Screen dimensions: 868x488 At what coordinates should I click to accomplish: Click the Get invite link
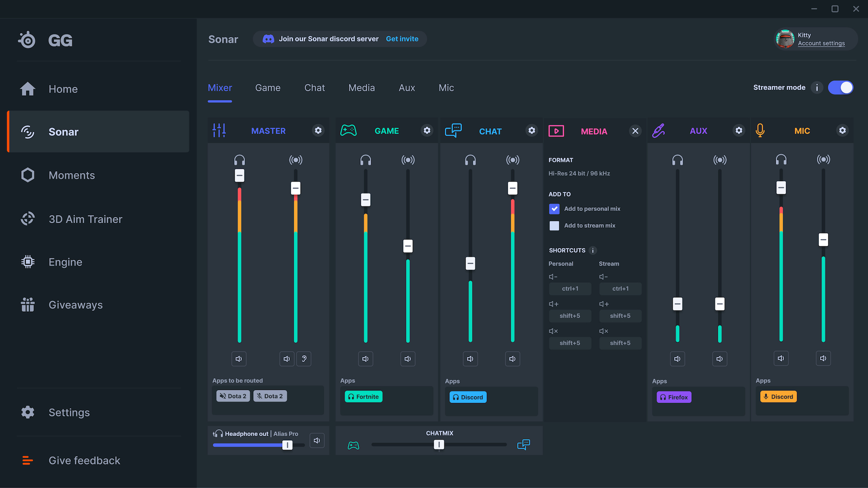point(402,39)
